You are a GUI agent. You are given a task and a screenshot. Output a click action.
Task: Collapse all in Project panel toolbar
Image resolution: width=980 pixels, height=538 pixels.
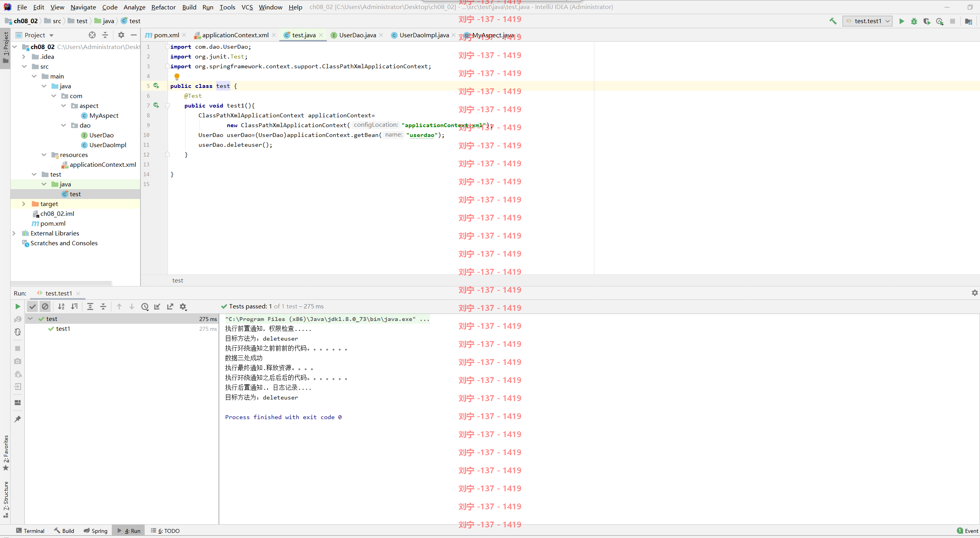point(105,35)
